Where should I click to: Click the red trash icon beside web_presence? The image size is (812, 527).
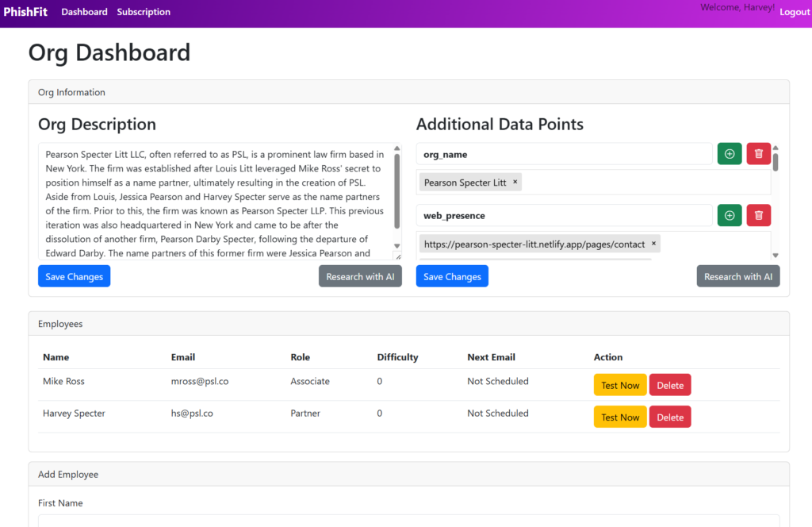[758, 215]
